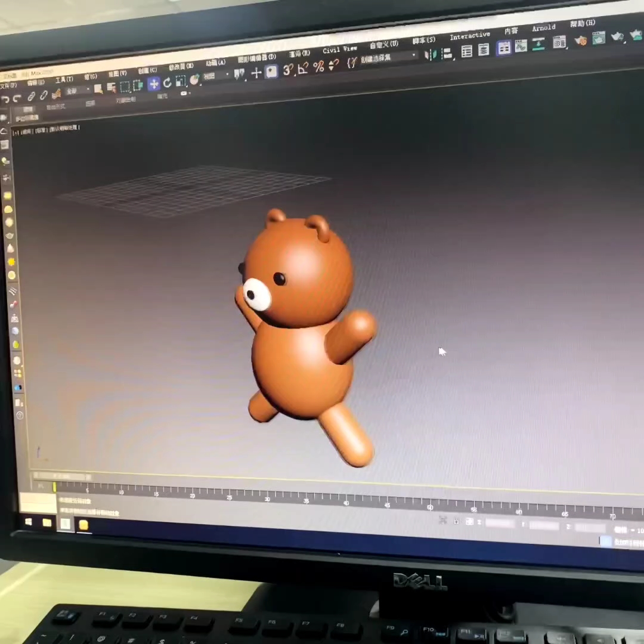Open the 图形编辑器(D) menu
This screenshot has width=644, height=644.
click(x=256, y=58)
